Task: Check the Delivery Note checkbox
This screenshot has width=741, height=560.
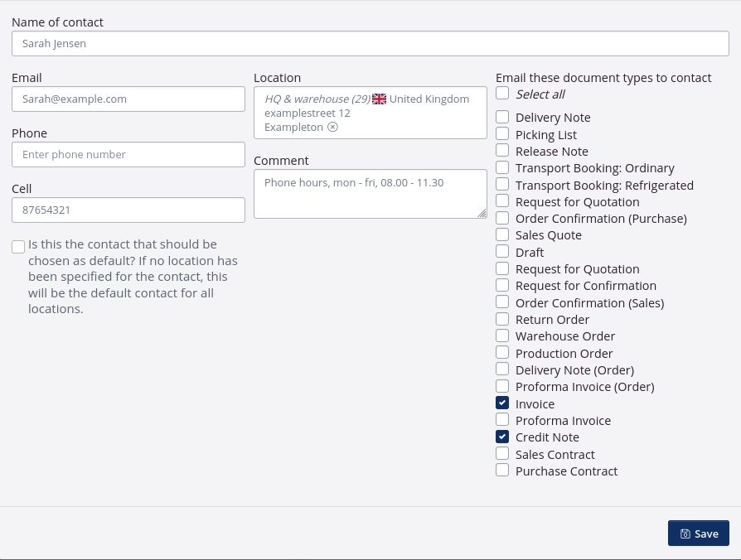Action: click(502, 118)
